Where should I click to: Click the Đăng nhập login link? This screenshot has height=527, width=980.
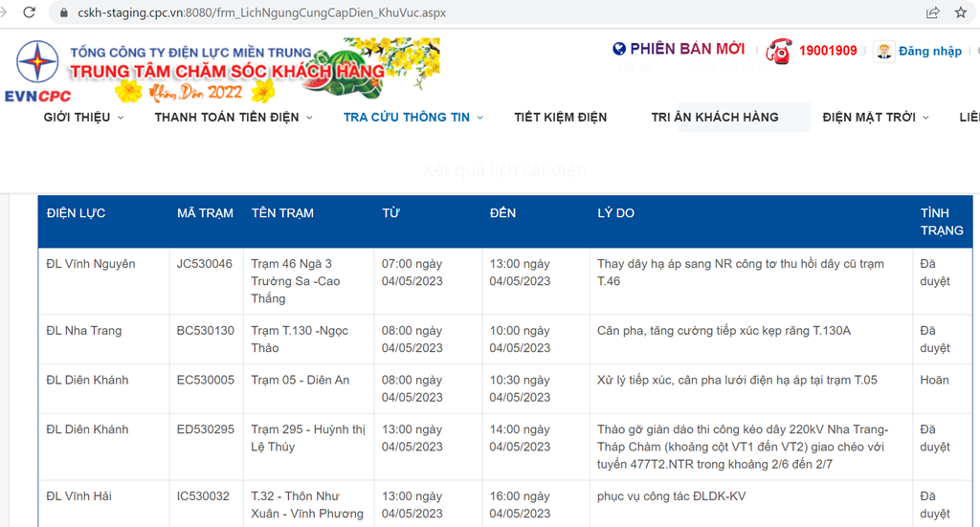pyautogui.click(x=929, y=51)
